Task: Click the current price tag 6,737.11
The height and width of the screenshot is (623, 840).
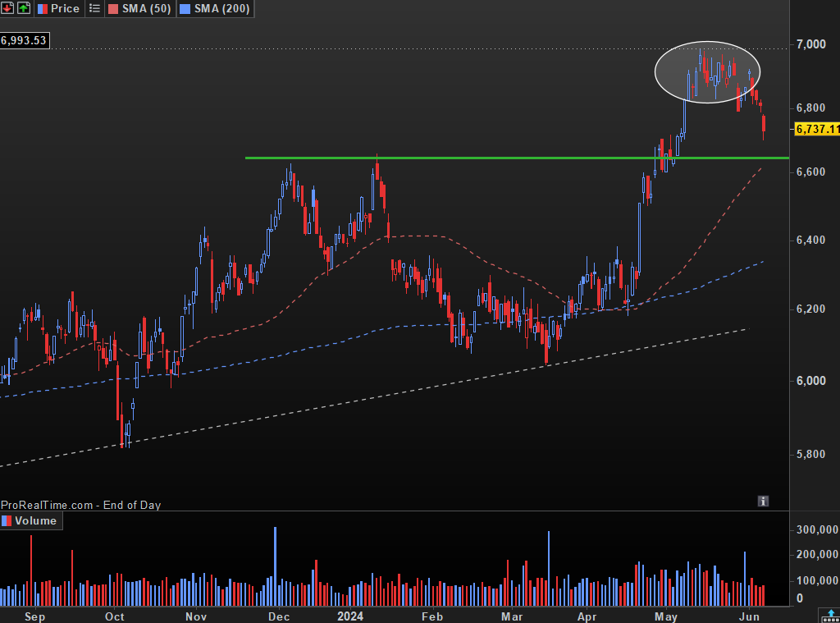Action: [x=817, y=129]
